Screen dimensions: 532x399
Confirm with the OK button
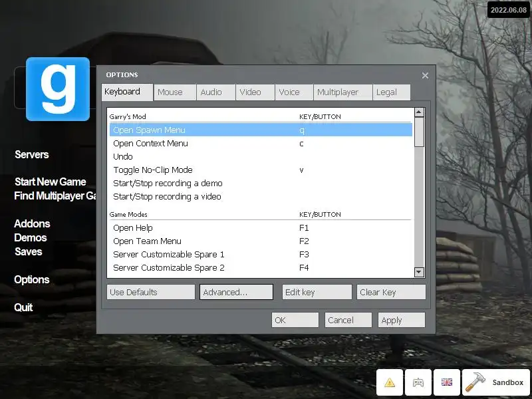(x=295, y=320)
